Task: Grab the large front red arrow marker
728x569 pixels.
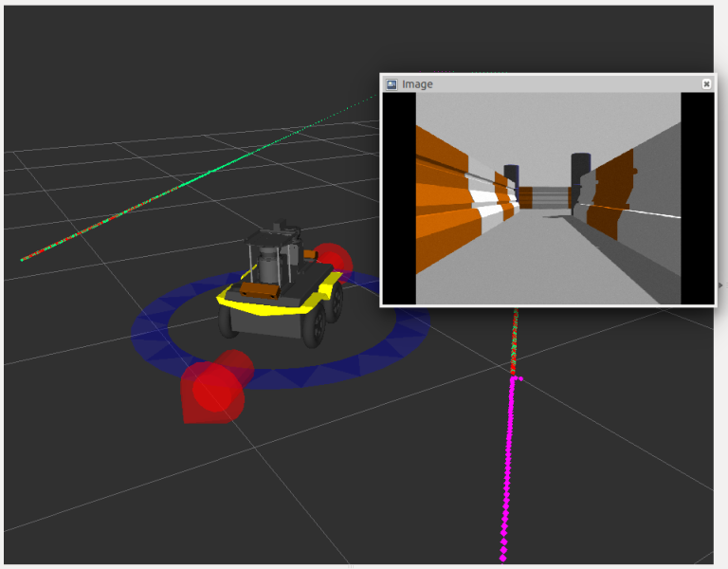Action: pos(214,387)
